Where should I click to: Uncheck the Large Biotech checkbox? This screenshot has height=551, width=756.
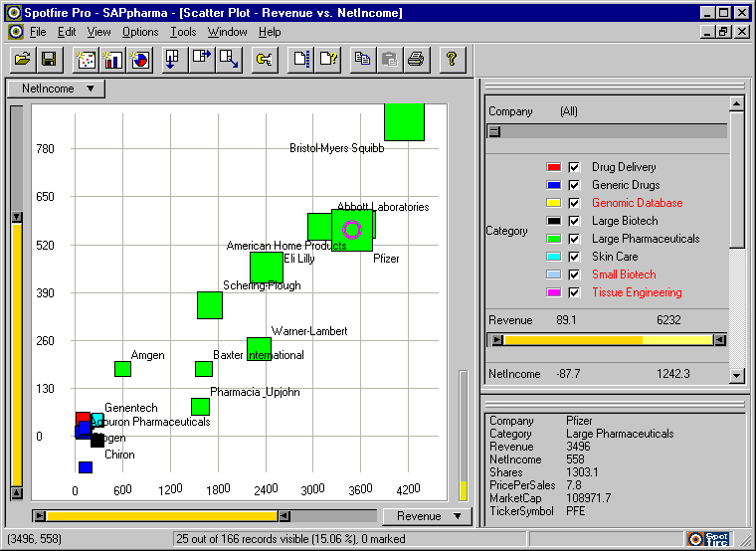click(x=574, y=221)
